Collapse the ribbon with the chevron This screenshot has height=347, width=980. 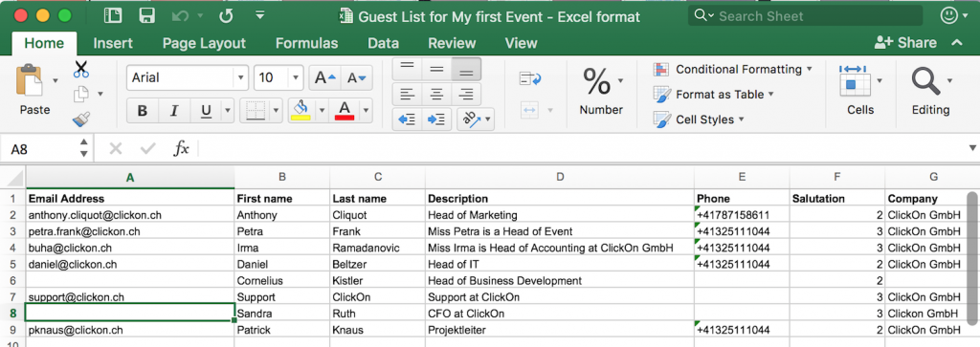pyautogui.click(x=956, y=43)
